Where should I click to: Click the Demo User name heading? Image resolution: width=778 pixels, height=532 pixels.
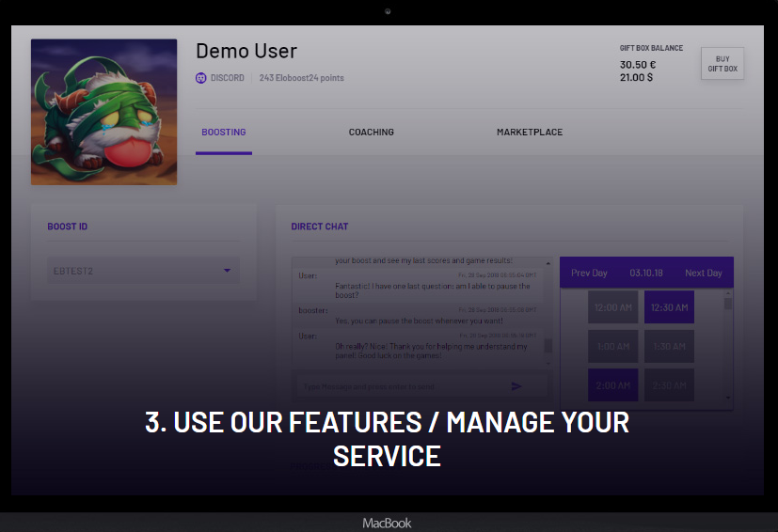(x=246, y=51)
